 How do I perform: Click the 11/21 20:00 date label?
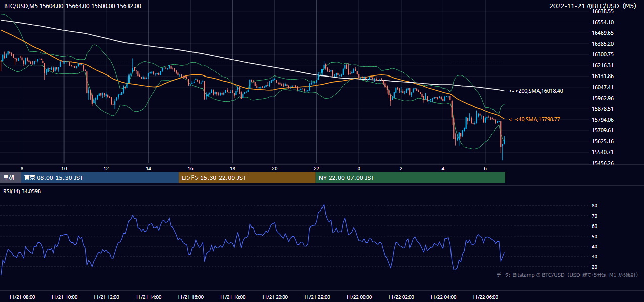pos(275,297)
